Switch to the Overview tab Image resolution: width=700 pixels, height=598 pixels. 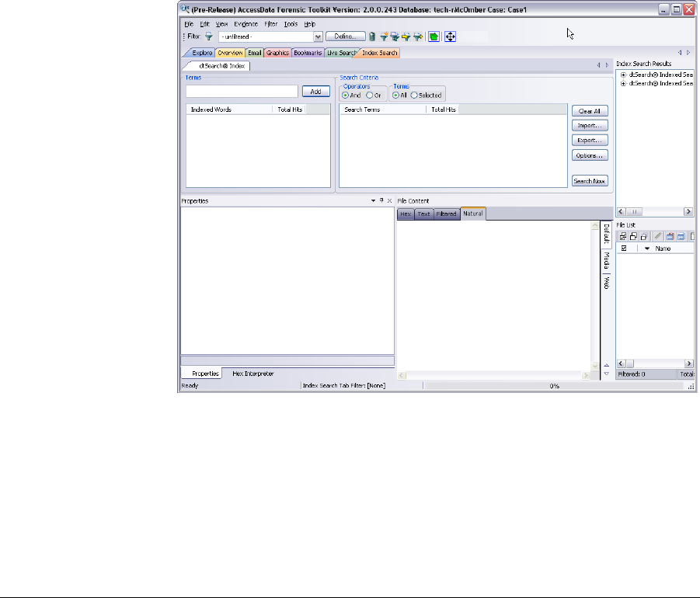(230, 53)
